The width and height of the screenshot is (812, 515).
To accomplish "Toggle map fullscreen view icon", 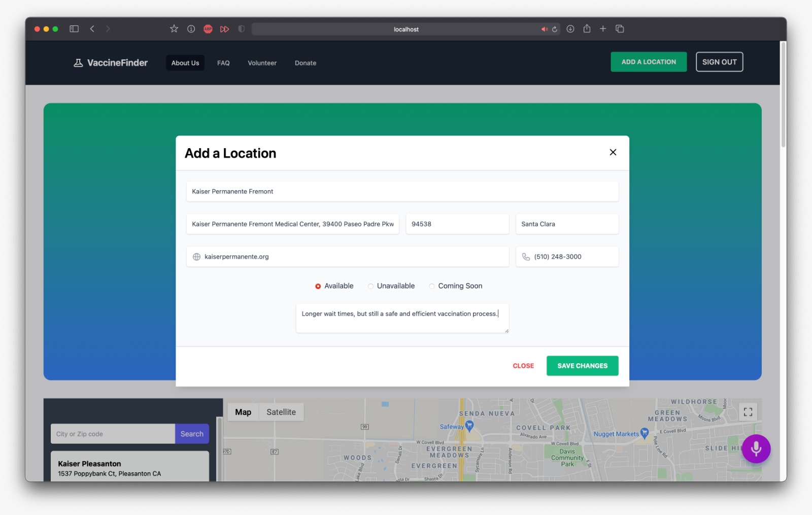I will coord(748,412).
